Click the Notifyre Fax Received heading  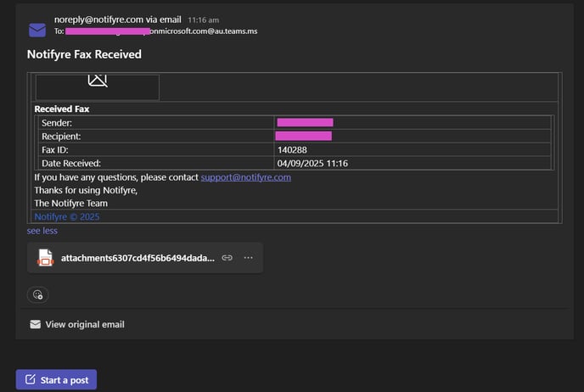click(84, 54)
